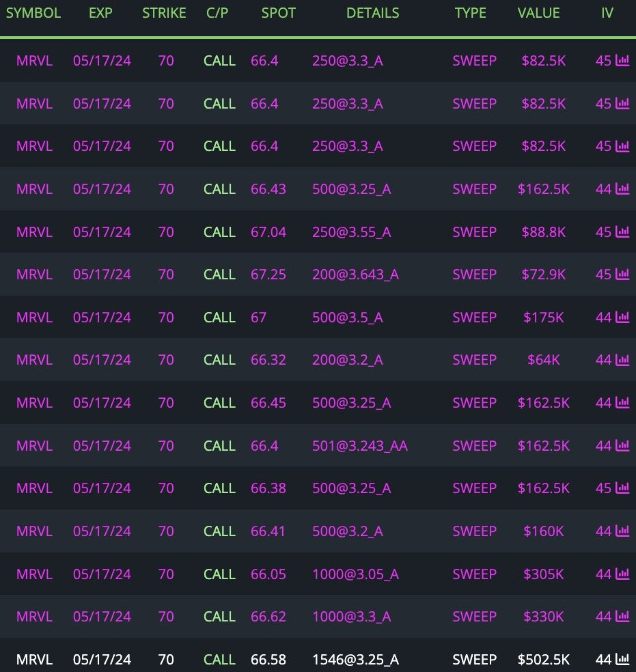Open IV chart icon for the 1000@3.3_A row
The height and width of the screenshot is (672, 636).
click(x=622, y=616)
